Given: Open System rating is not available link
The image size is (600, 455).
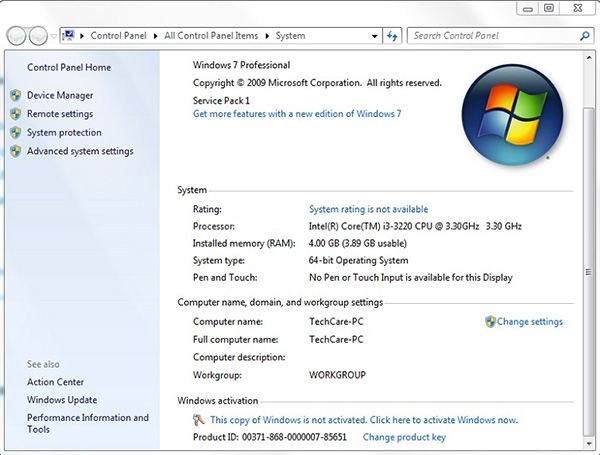Looking at the screenshot, I should [368, 210].
